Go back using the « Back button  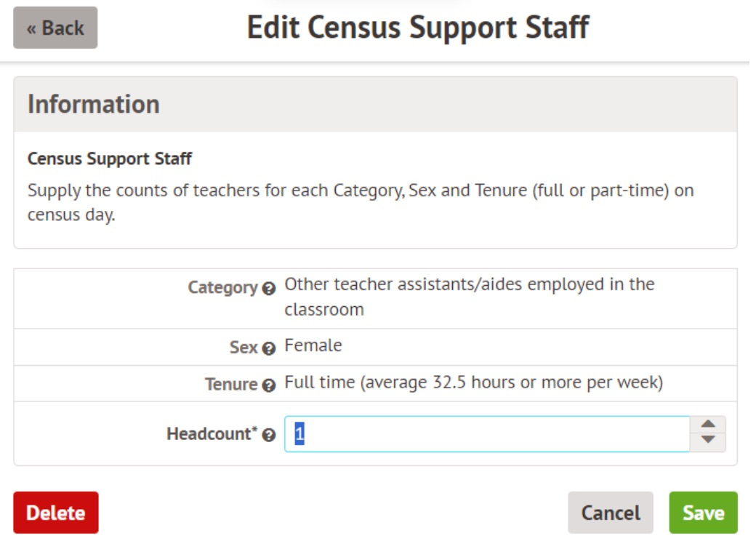coord(55,28)
